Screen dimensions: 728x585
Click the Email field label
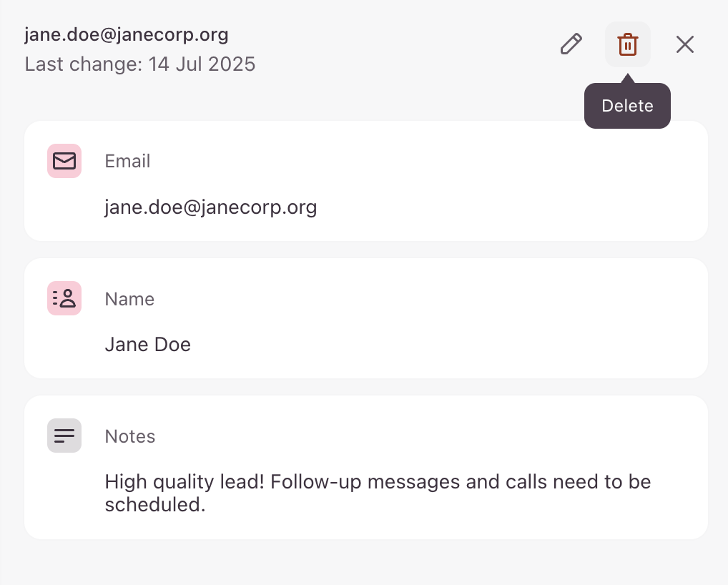(x=127, y=162)
